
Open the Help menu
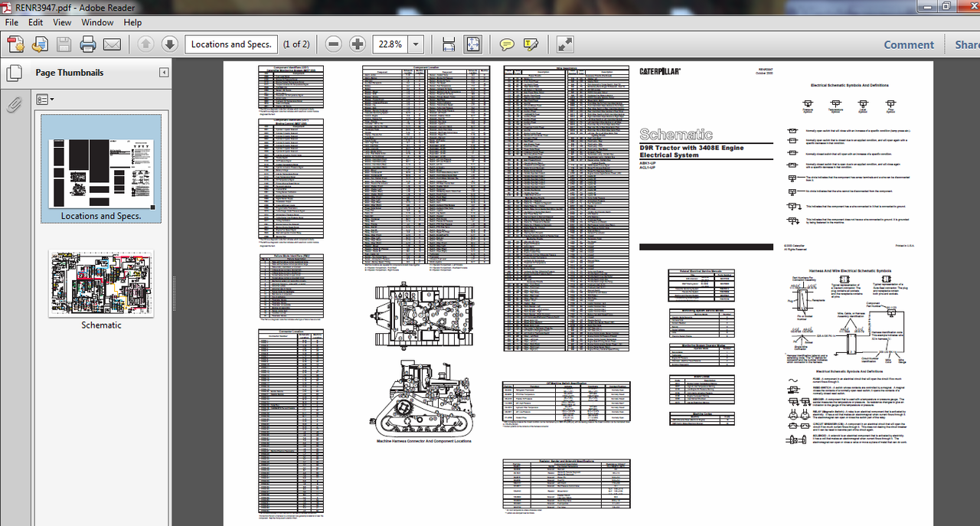132,23
